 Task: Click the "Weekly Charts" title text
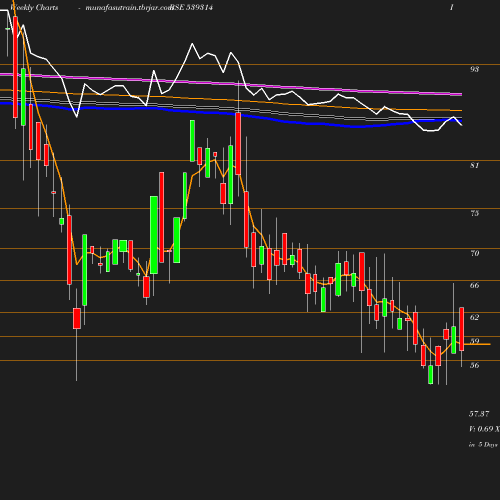34,7
